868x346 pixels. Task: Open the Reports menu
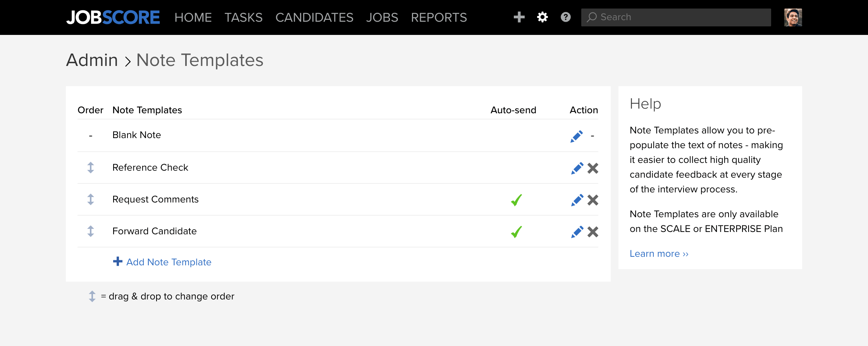(x=439, y=17)
